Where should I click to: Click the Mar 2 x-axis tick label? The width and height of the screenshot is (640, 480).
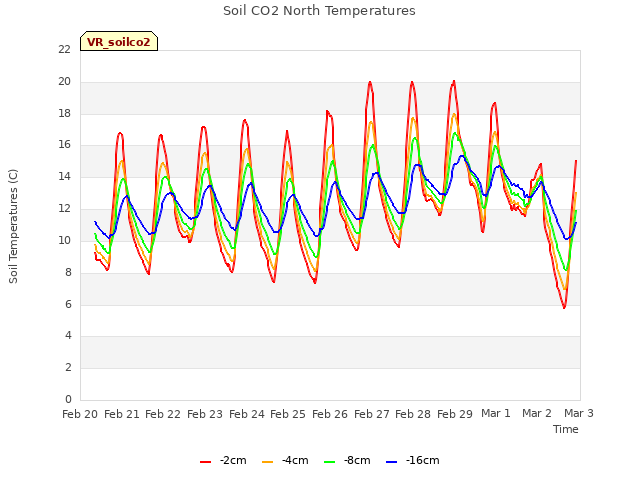(x=537, y=413)
